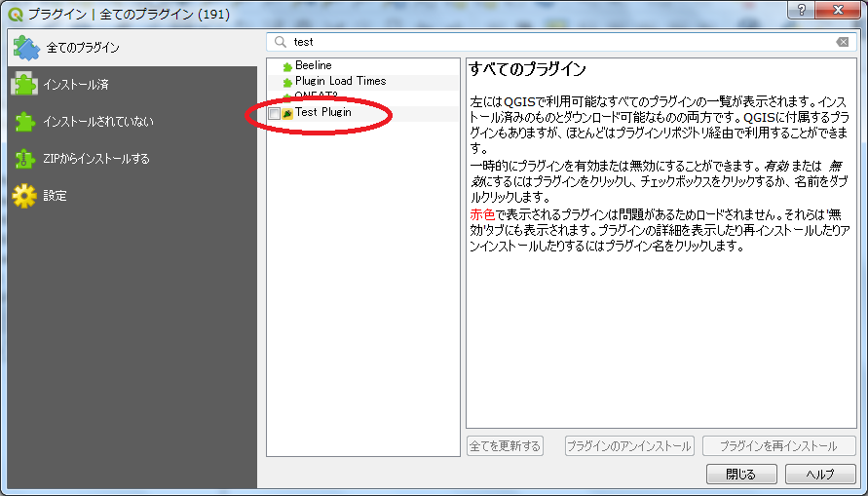Click the Help (ヘルプ) button
Image resolution: width=868 pixels, height=496 pixels.
820,475
